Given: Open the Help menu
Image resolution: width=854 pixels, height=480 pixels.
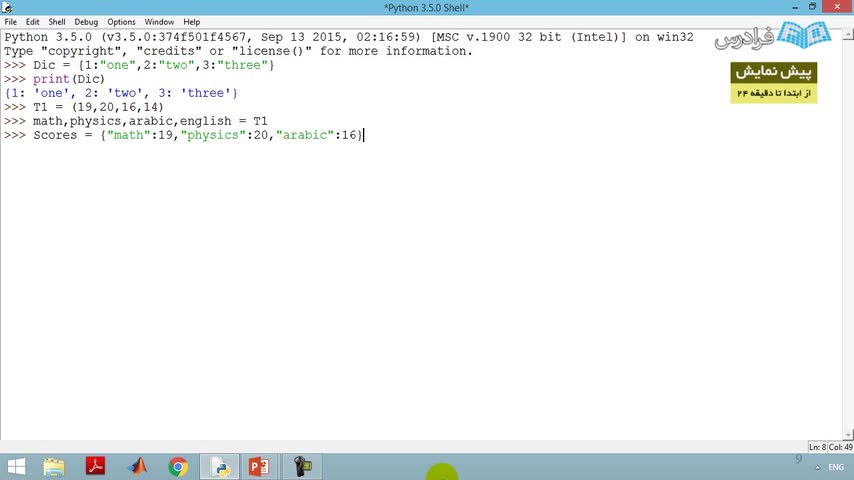Looking at the screenshot, I should coord(191,22).
